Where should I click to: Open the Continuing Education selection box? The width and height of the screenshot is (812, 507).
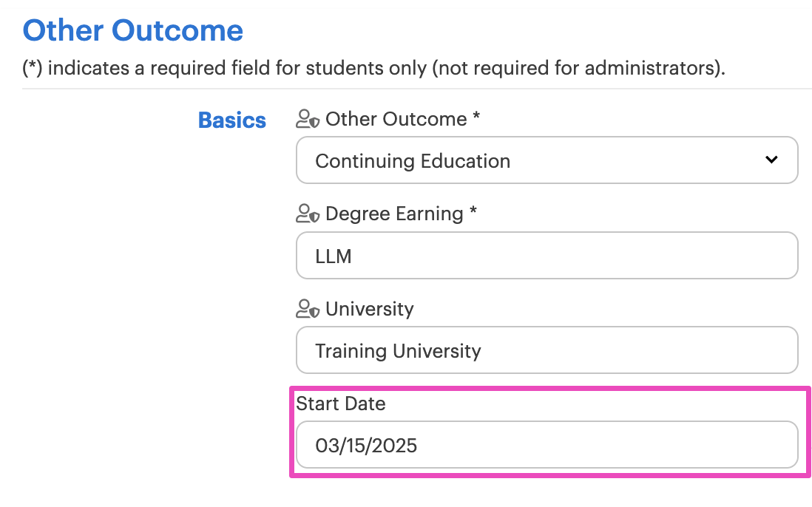pos(547,160)
